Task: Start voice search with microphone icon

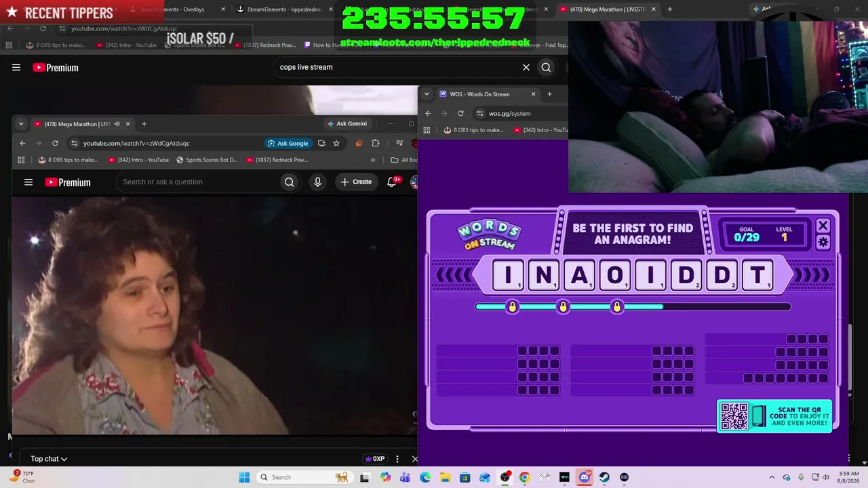Action: click(x=317, y=182)
